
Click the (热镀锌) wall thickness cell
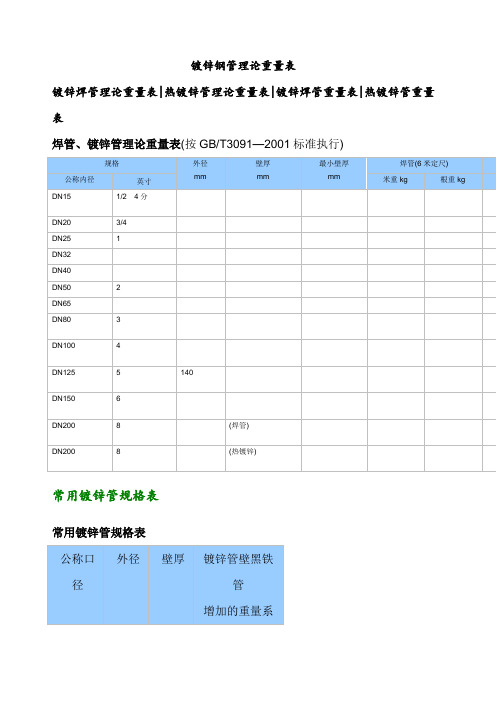tap(263, 458)
